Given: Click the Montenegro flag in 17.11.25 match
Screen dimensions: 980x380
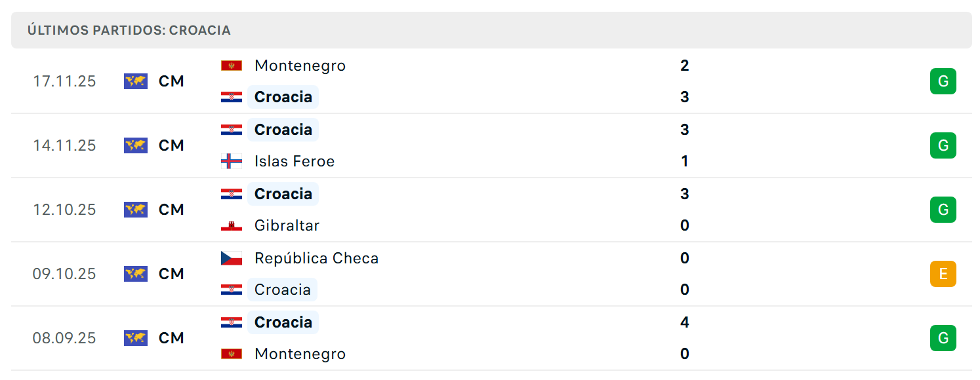Looking at the screenshot, I should point(232,66).
